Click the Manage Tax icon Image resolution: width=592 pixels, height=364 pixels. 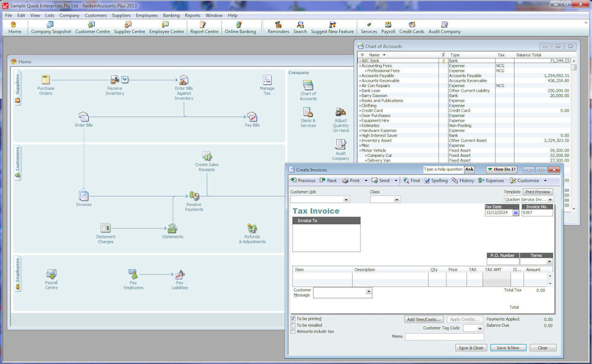[x=267, y=80]
